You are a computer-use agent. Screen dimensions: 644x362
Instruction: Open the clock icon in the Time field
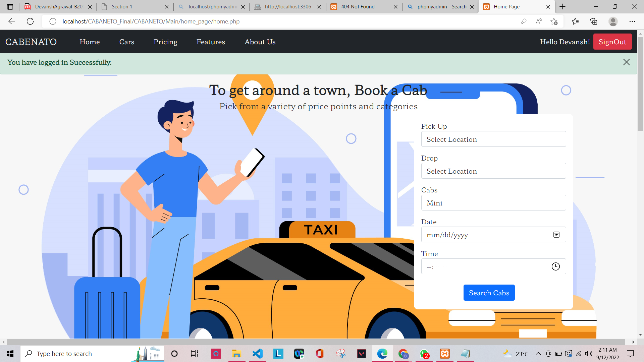556,266
